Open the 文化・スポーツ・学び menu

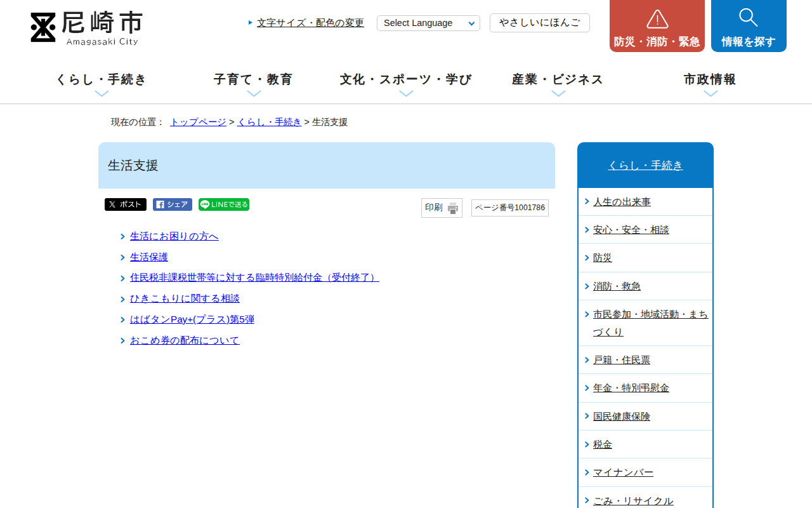[x=406, y=79]
